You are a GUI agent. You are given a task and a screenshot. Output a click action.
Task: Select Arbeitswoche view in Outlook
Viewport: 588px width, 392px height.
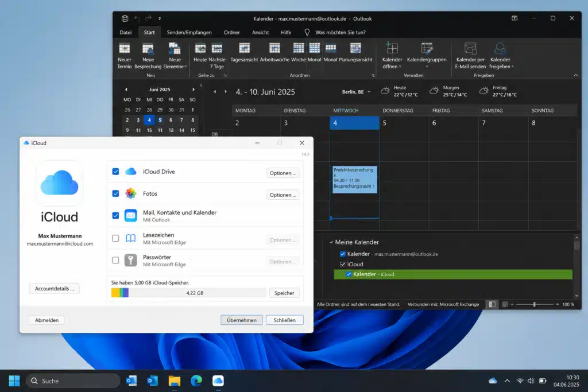pyautogui.click(x=274, y=52)
